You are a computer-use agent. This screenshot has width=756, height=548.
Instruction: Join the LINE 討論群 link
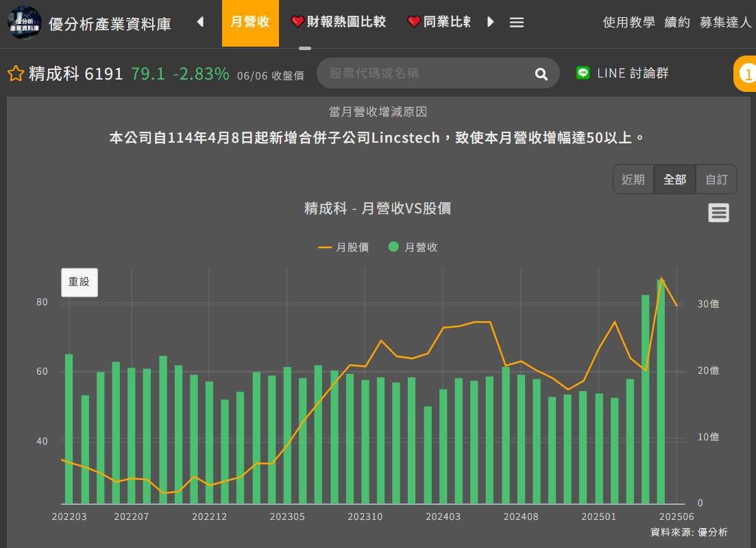click(x=633, y=73)
